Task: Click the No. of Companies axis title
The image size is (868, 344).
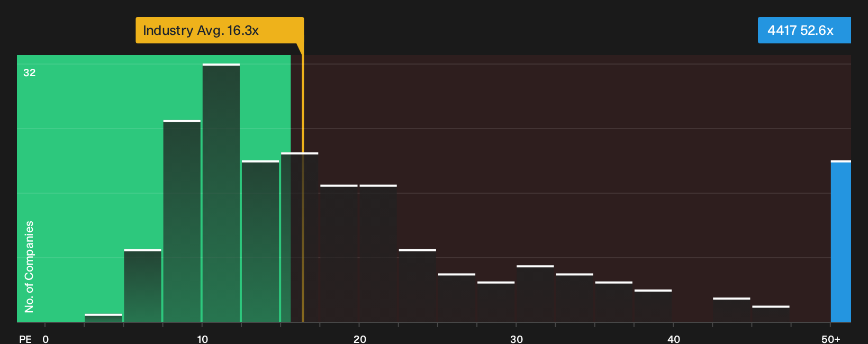Action: click(x=29, y=267)
